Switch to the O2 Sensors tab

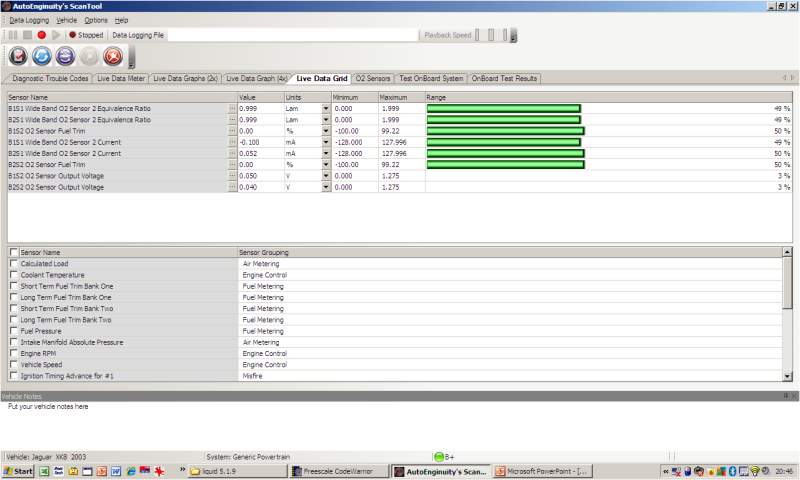[x=373, y=79]
